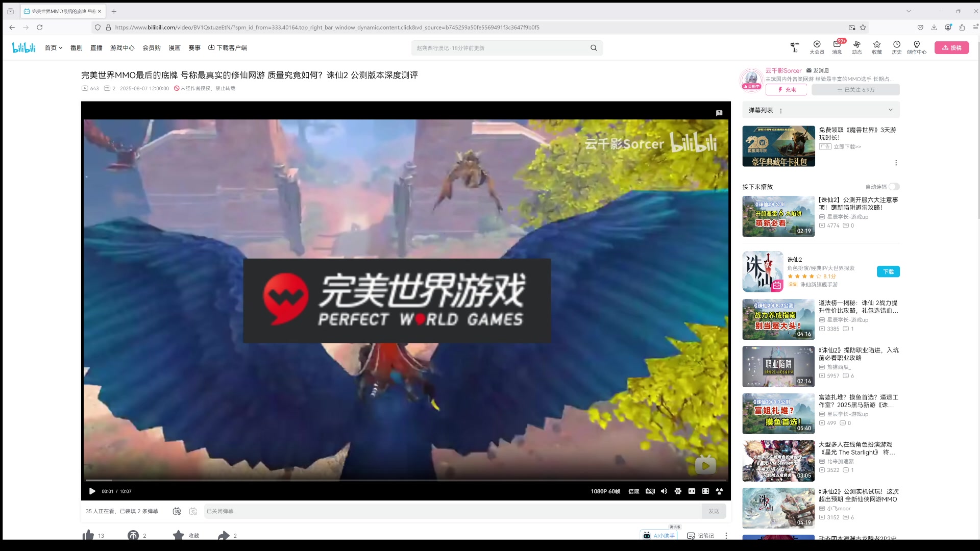The image size is (980, 551).
Task: Click the search magnifier icon
Action: click(594, 48)
